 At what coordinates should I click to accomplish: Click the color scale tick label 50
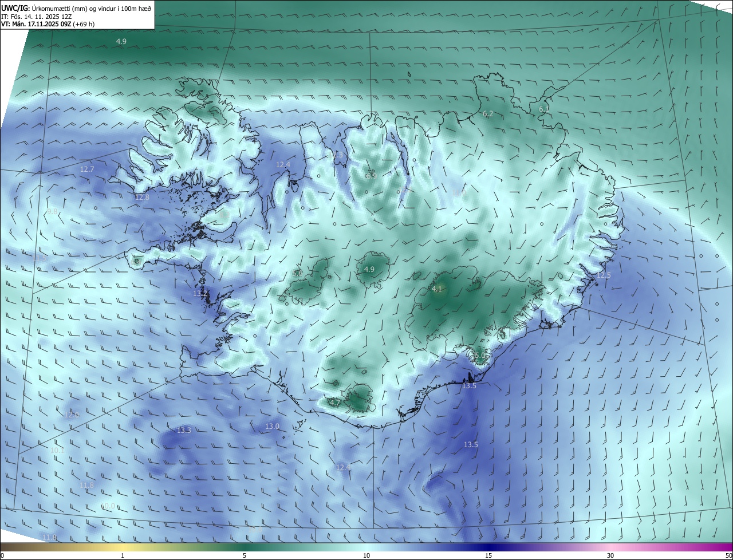point(728,555)
